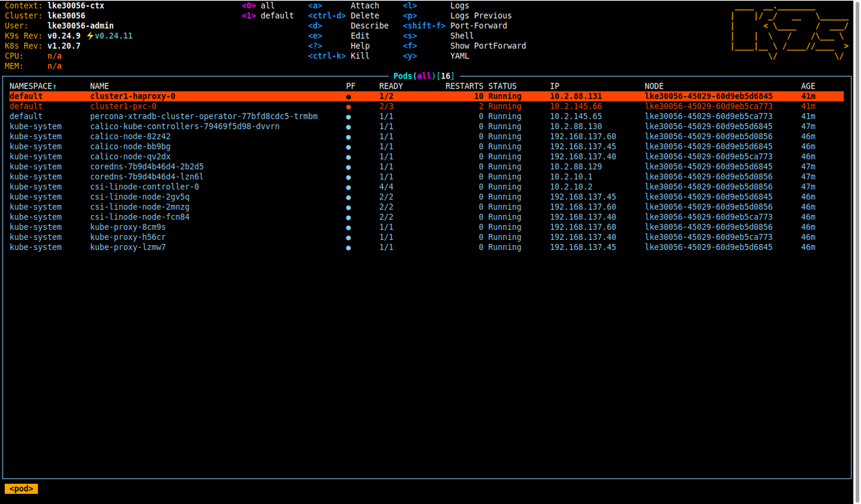Click the node name in the kube-proxy-lzmw7 row
Image resolution: width=861 pixels, height=504 pixels.
(709, 247)
